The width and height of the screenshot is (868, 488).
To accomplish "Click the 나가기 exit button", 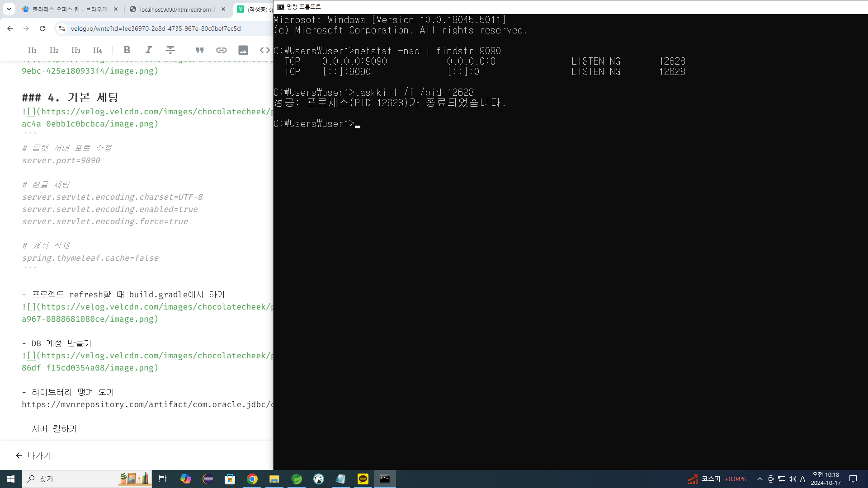I will (33, 455).
